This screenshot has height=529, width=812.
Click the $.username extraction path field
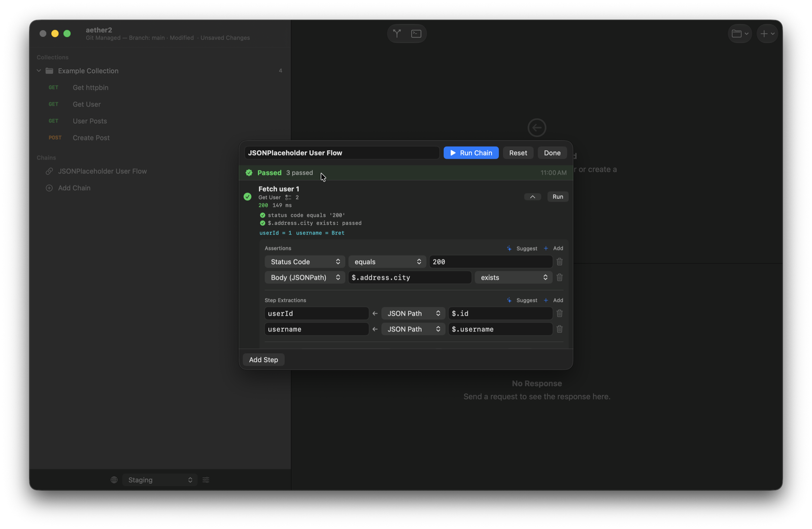(x=500, y=329)
